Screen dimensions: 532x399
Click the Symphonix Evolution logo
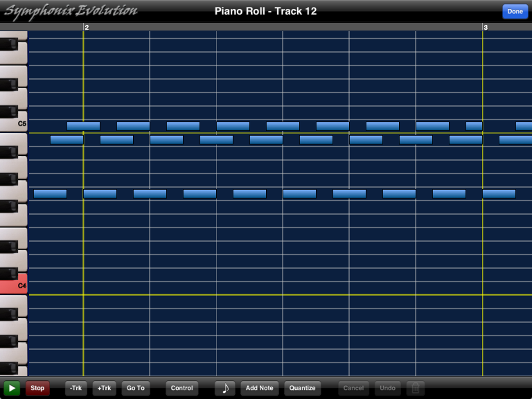[71, 11]
